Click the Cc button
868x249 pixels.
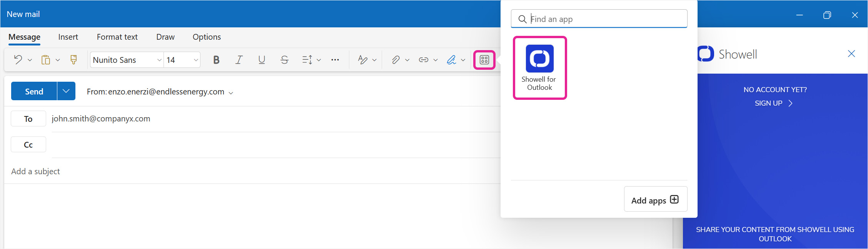(28, 145)
